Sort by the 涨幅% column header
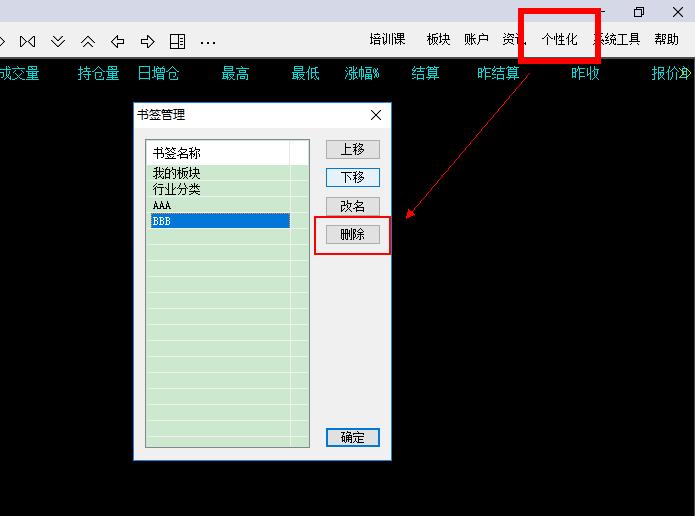This screenshot has height=516, width=695. click(x=362, y=73)
